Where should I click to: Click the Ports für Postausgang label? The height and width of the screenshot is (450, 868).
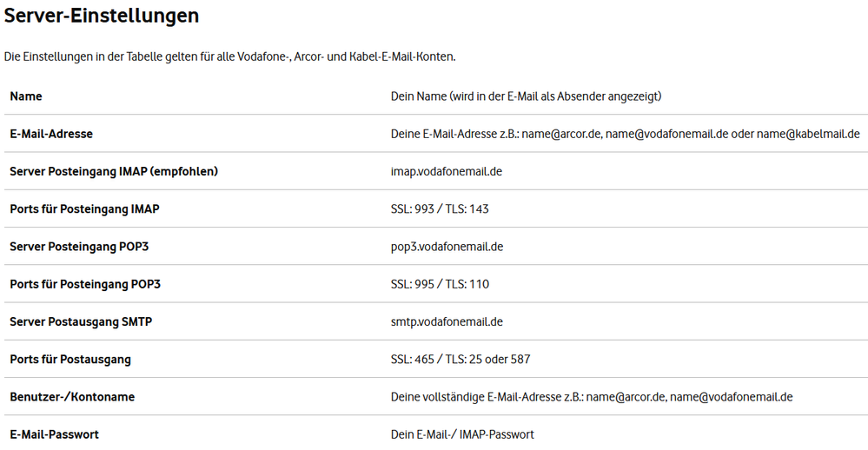coord(70,359)
